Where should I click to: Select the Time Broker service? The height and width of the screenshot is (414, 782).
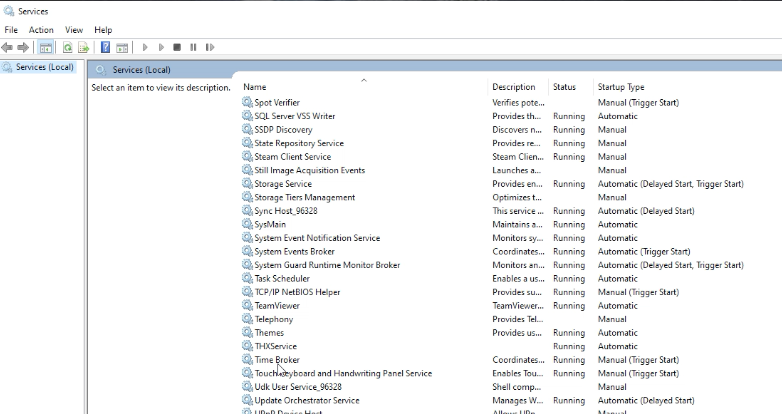click(277, 360)
